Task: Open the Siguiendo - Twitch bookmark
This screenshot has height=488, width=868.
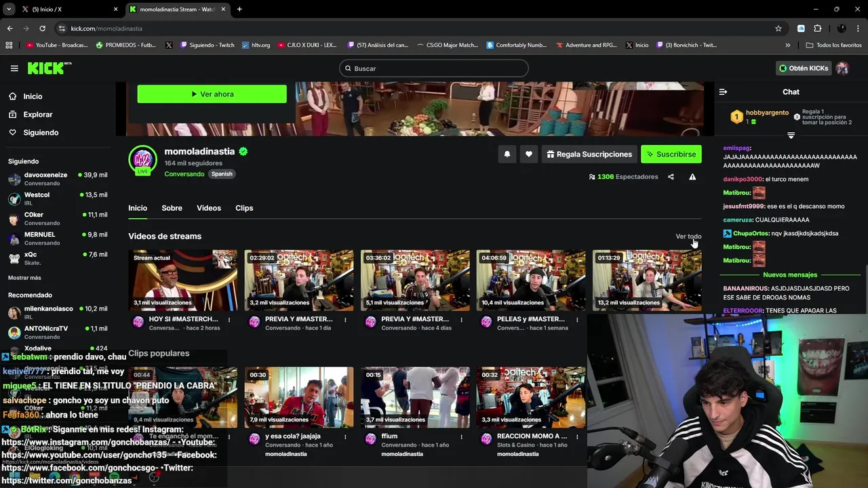Action: tap(207, 45)
